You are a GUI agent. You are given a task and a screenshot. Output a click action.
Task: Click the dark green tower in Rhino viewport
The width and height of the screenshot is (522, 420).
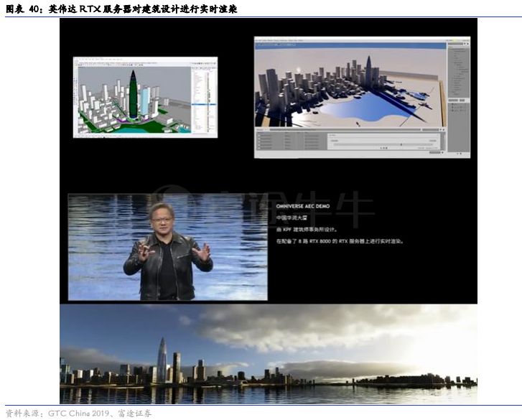click(x=133, y=94)
